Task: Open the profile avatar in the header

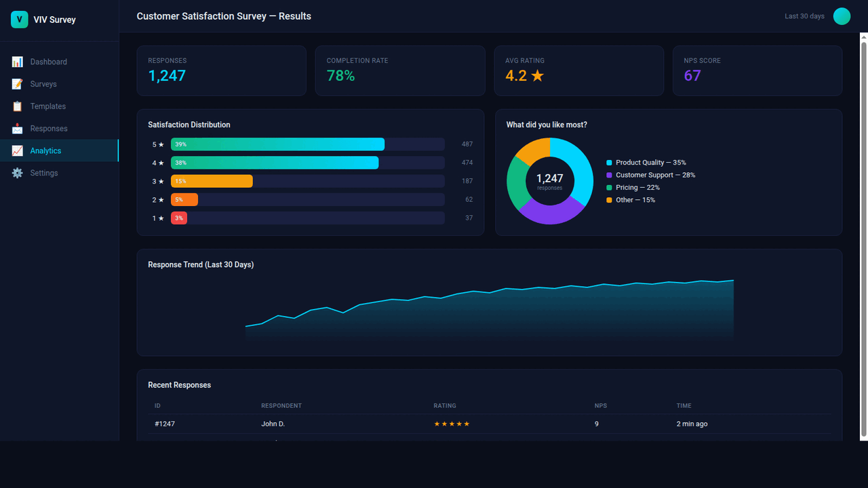Action: (x=842, y=16)
